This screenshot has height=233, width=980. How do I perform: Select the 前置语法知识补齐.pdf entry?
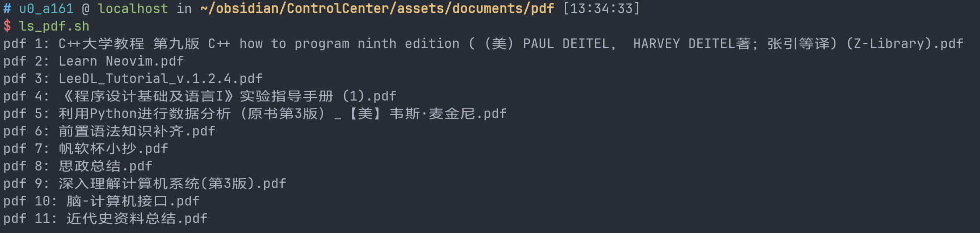[137, 131]
